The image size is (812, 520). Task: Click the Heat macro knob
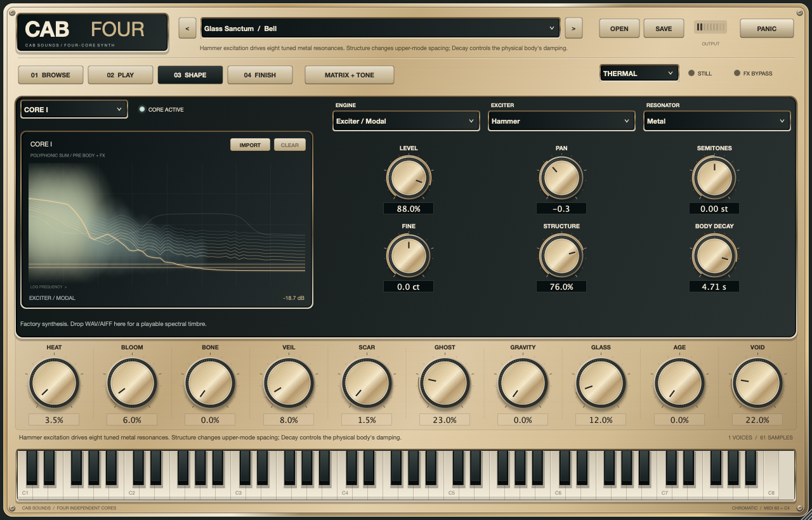(54, 383)
